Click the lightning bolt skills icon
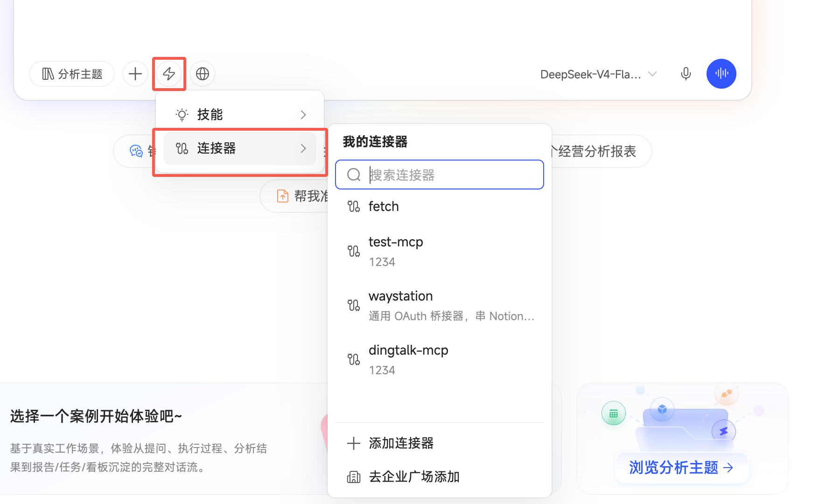The width and height of the screenshot is (840, 504). (x=169, y=74)
